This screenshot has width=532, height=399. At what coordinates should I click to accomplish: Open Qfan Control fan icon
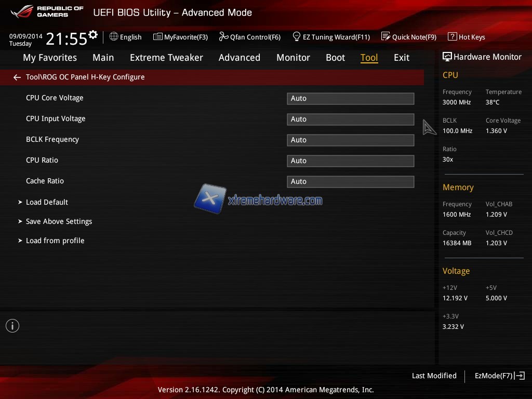(x=224, y=37)
